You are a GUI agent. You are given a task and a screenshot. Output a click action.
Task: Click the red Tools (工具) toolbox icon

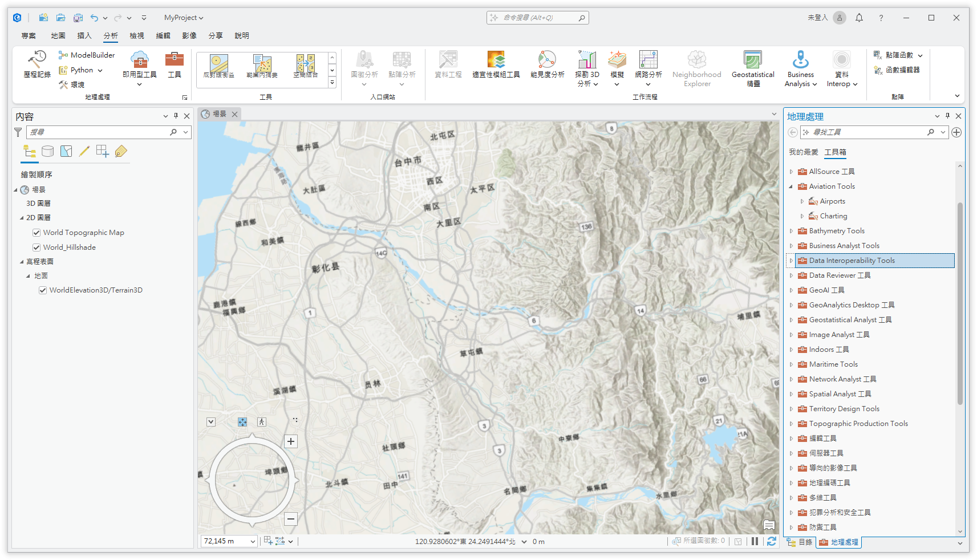(x=175, y=64)
